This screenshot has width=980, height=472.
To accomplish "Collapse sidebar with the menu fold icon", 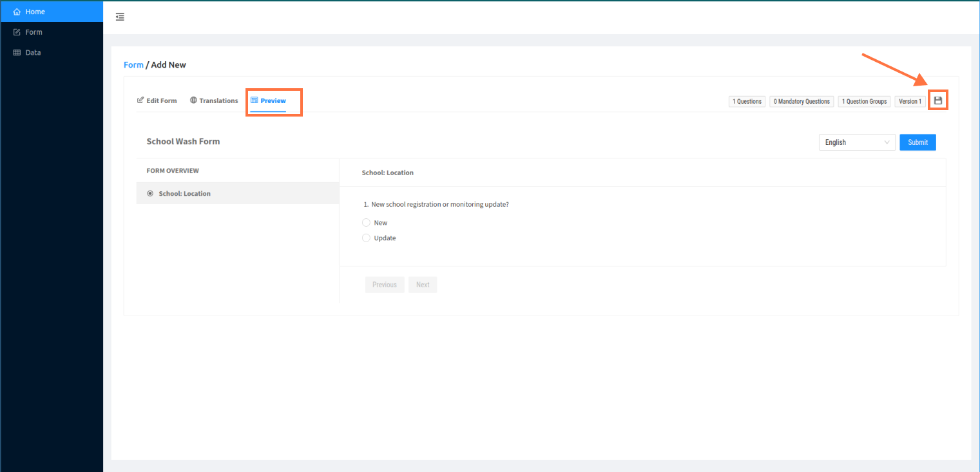I will click(x=120, y=17).
